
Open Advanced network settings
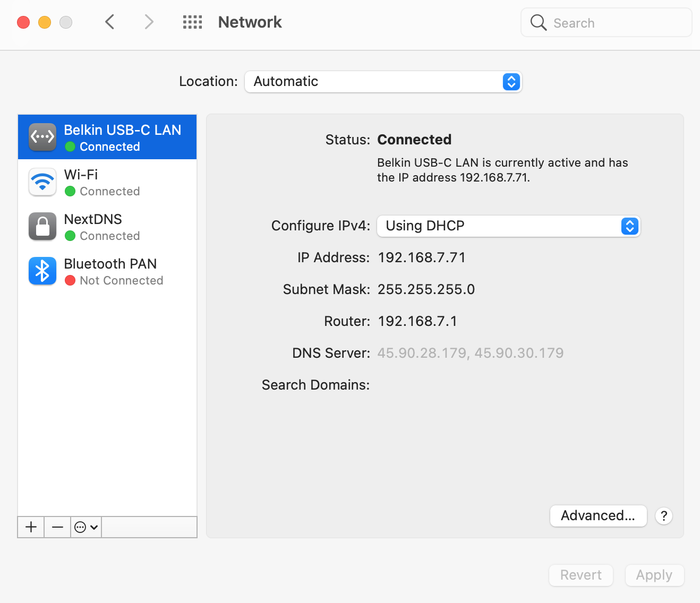pyautogui.click(x=598, y=515)
